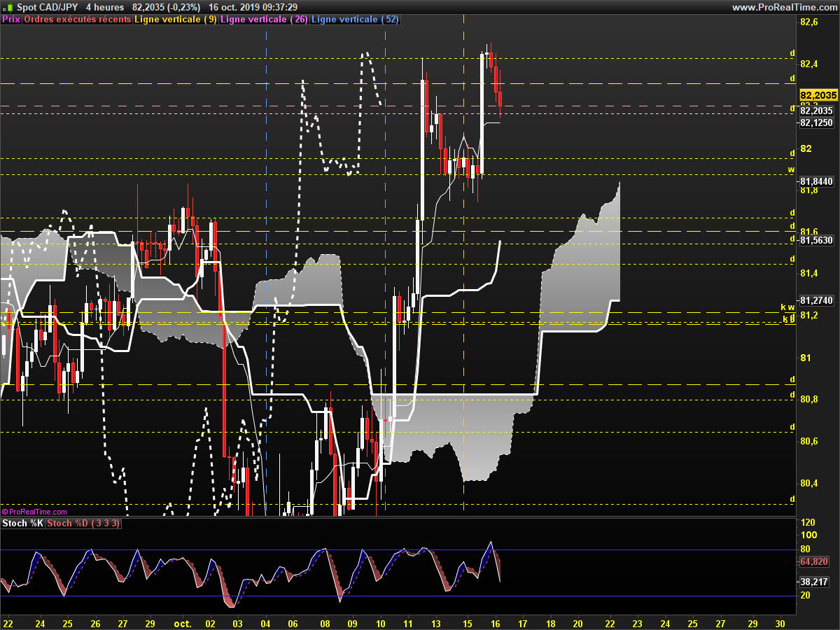The width and height of the screenshot is (840, 630).
Task: Click the 81,2740 price label on axis
Action: (x=816, y=300)
